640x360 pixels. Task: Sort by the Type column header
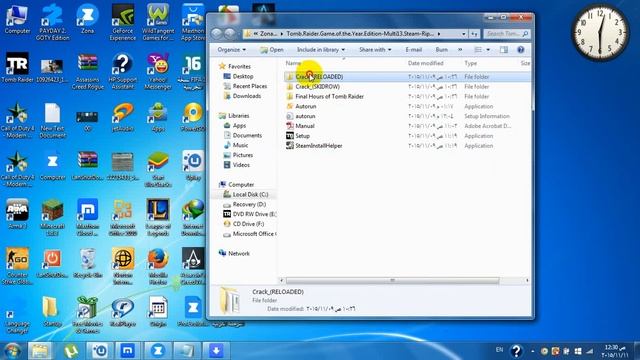tap(471, 63)
